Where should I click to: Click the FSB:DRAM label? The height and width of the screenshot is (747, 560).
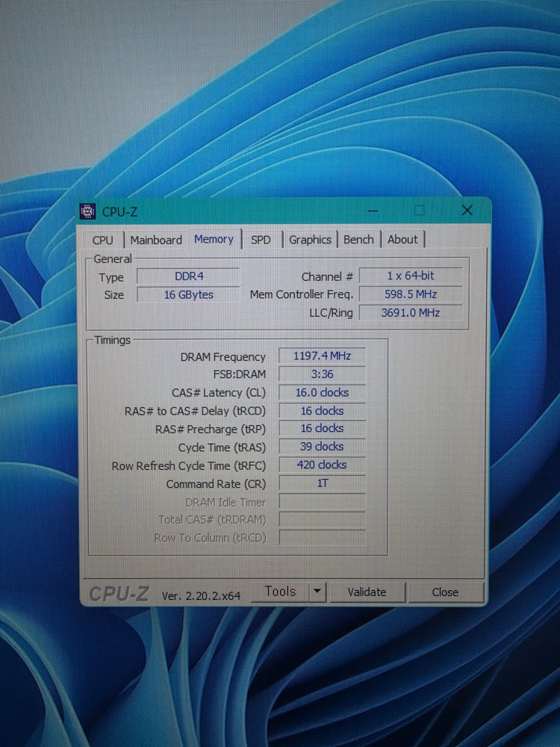(239, 374)
